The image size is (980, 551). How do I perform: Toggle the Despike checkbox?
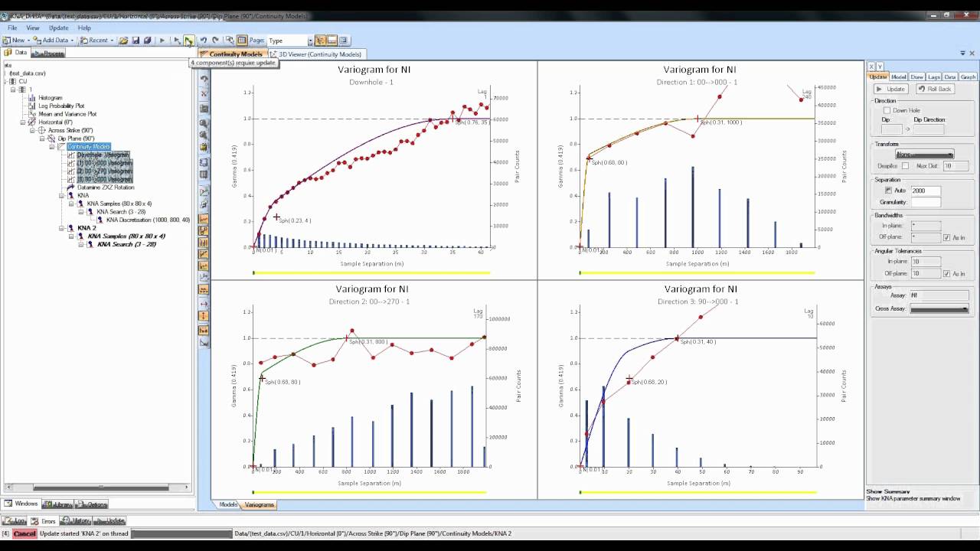pyautogui.click(x=905, y=166)
